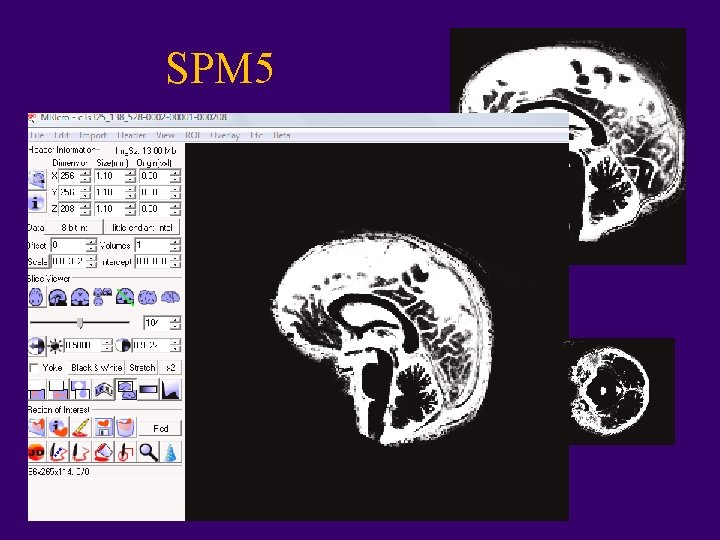The width and height of the screenshot is (720, 540).
Task: Click the folded image panels icon
Action: coord(104,389)
